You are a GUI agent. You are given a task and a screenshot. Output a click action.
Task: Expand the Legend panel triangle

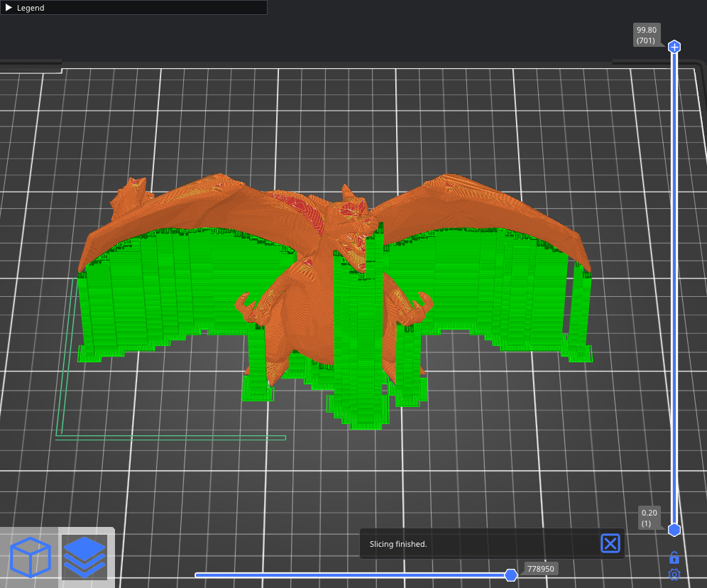pyautogui.click(x=9, y=8)
